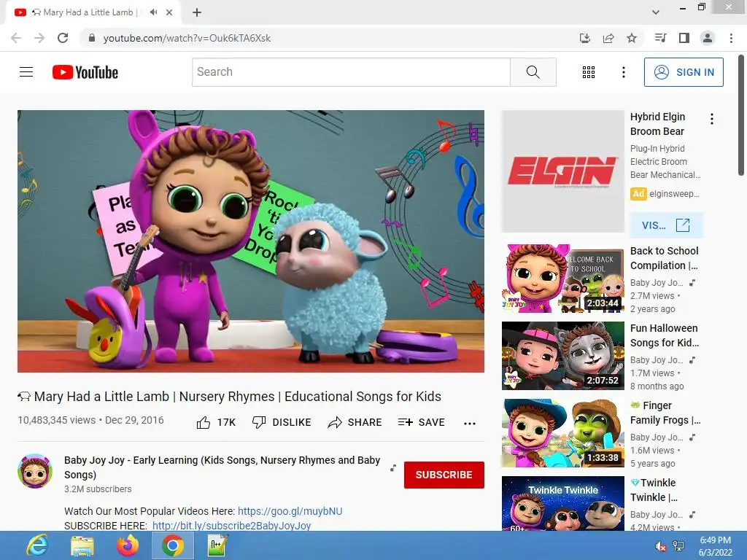The height and width of the screenshot is (560, 747).
Task: Open Chrome side panel
Action: 684,38
